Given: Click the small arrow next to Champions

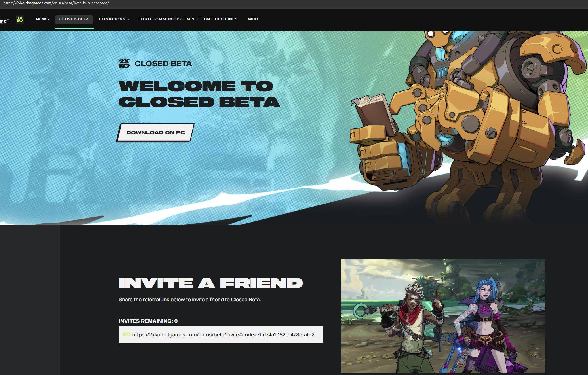Looking at the screenshot, I should pos(128,19).
